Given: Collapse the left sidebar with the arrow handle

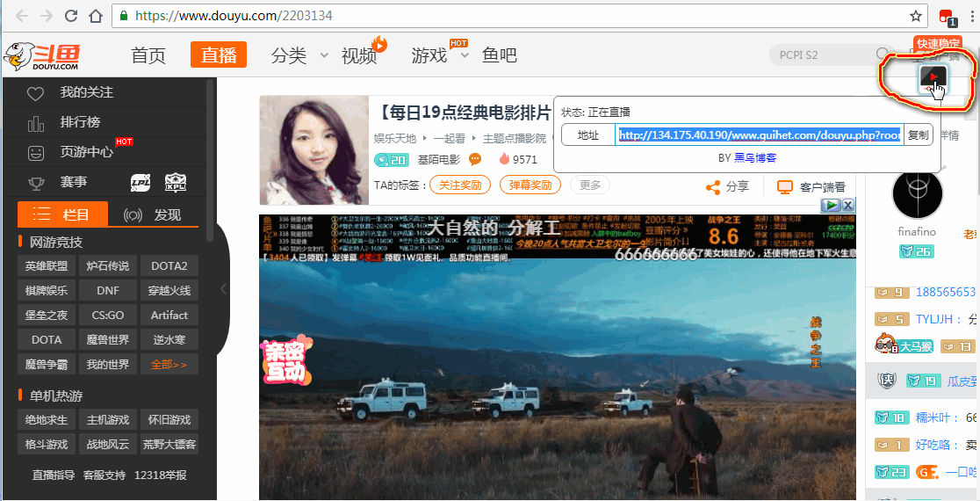Looking at the screenshot, I should coord(223,289).
